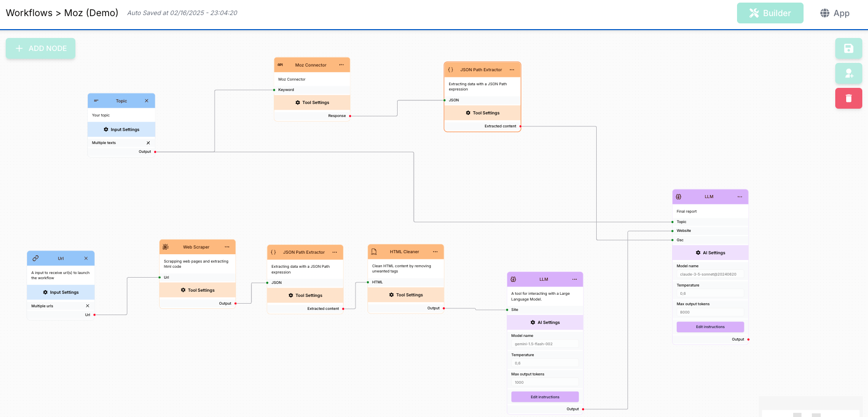Screen dimensions: 868x417
Task: Click the Workflows breadcrumb link
Action: point(29,13)
